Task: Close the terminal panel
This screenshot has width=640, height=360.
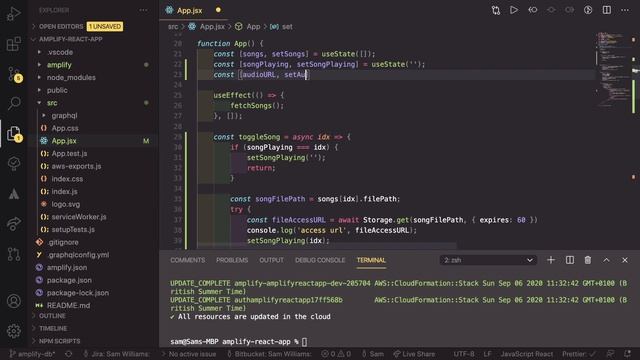Action: pyautogui.click(x=625, y=260)
